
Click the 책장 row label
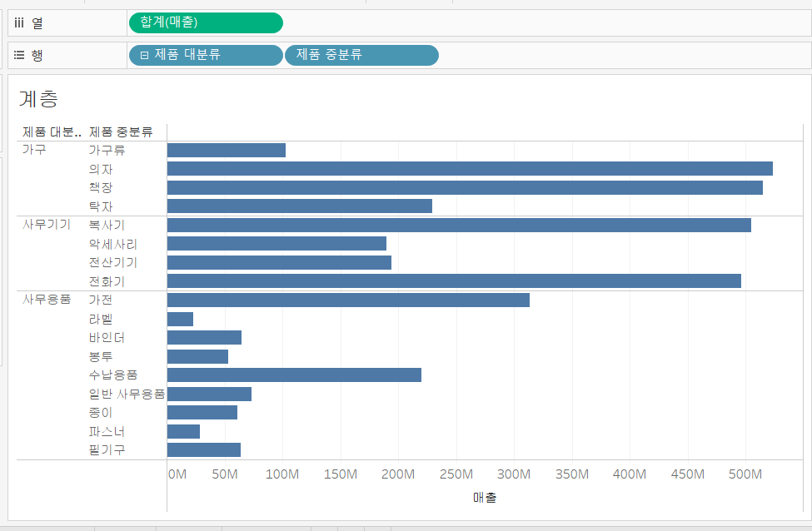[x=101, y=187]
